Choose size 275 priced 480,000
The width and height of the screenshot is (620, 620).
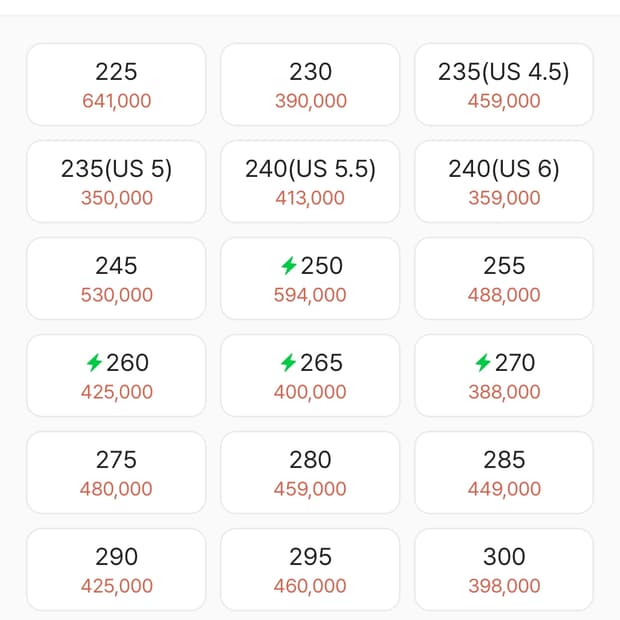pos(116,472)
